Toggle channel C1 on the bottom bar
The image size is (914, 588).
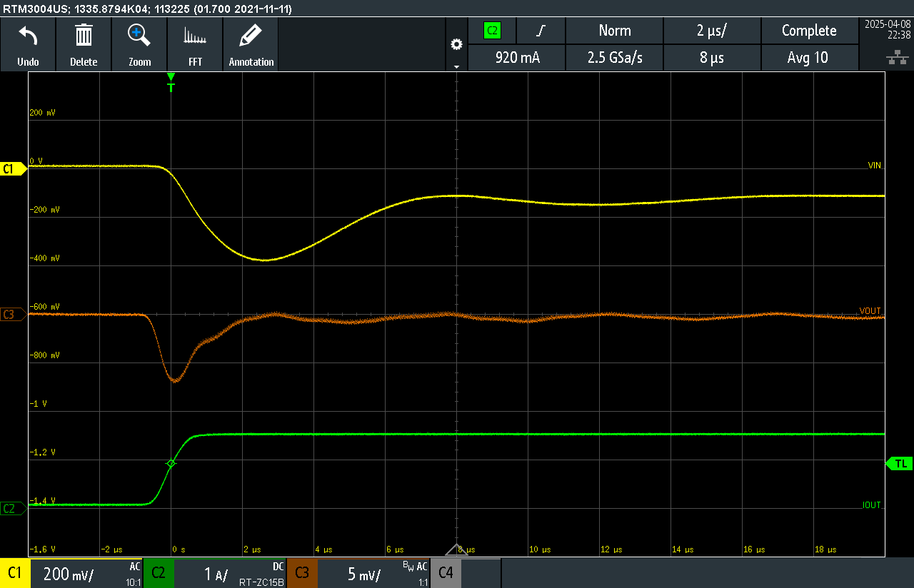click(x=15, y=573)
